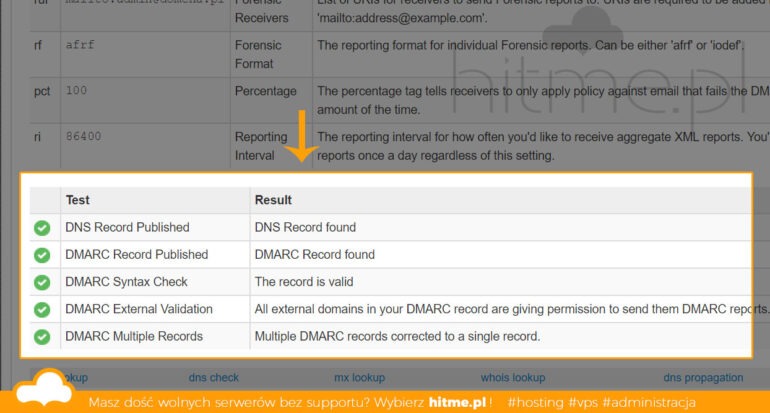
Task: Click the 'rf' tag cell
Action: click(x=38, y=45)
